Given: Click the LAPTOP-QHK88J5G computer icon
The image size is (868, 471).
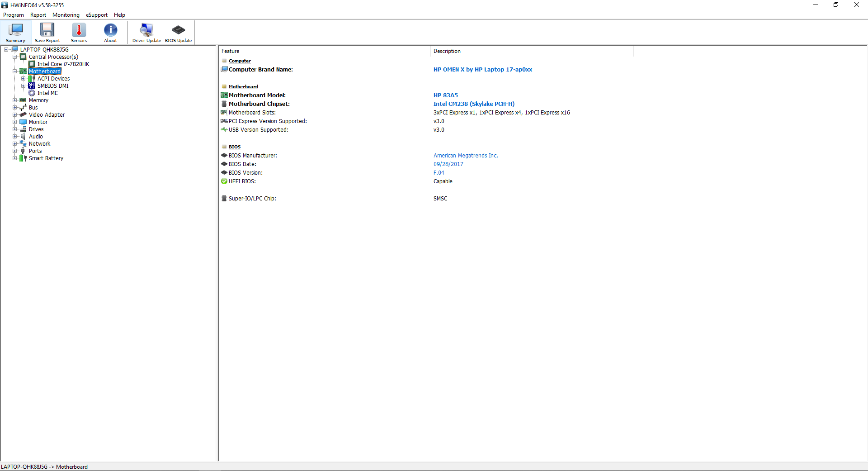Looking at the screenshot, I should [x=14, y=50].
